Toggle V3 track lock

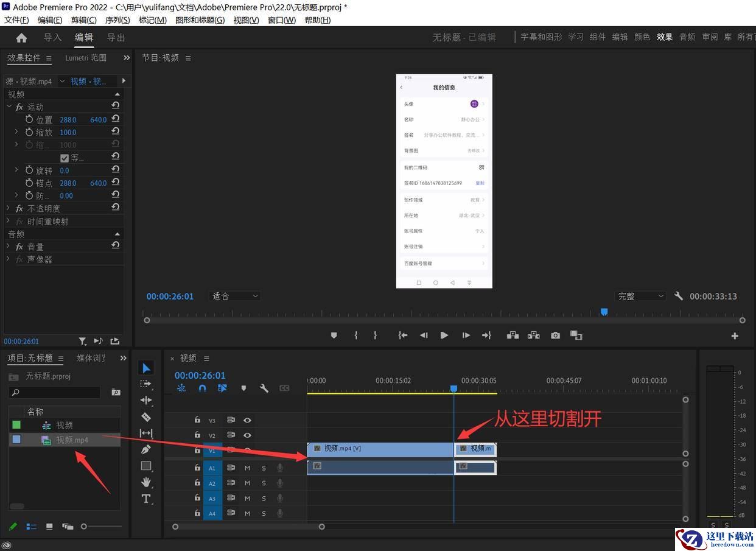197,420
